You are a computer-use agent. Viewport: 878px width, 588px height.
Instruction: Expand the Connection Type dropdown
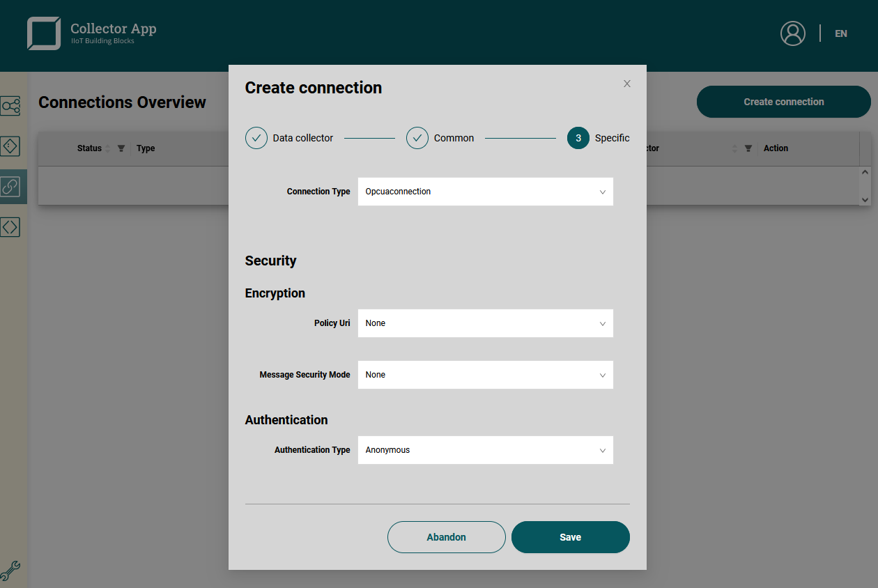pyautogui.click(x=485, y=192)
